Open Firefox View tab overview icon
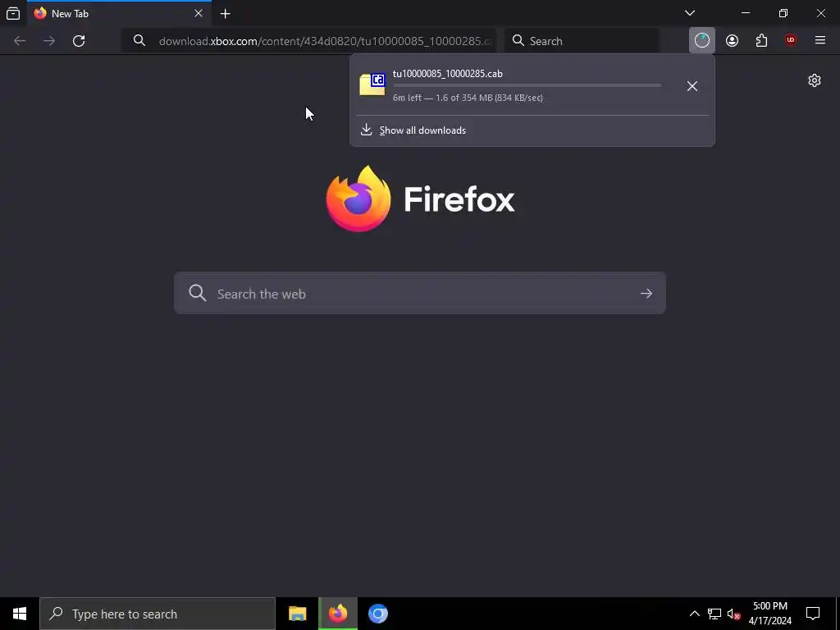 (x=13, y=13)
